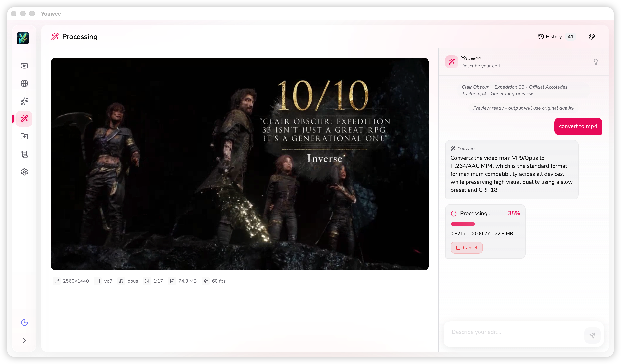Viewport: 621px width, 364px height.
Task: Click the Youwee app logo
Action: (x=23, y=38)
